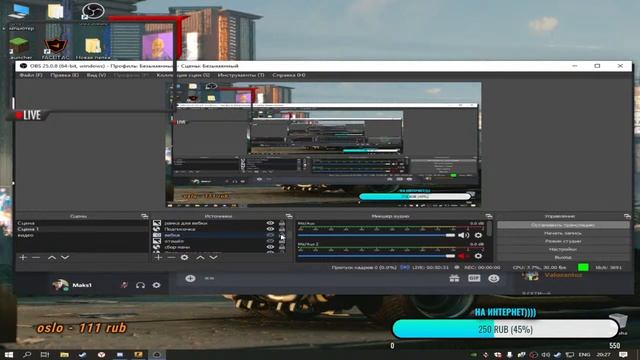Select the 'Сцена' scene
640x360 pixels.
pos(82,223)
